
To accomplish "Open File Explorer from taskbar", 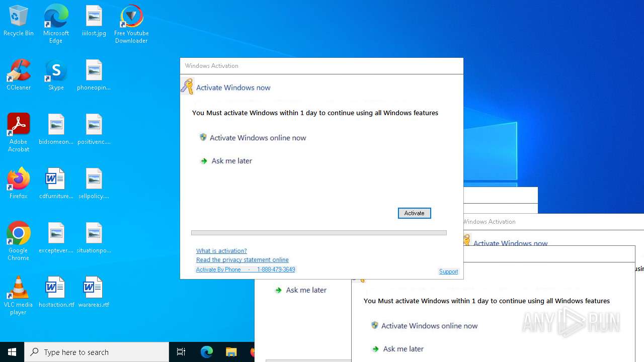I will (x=231, y=352).
